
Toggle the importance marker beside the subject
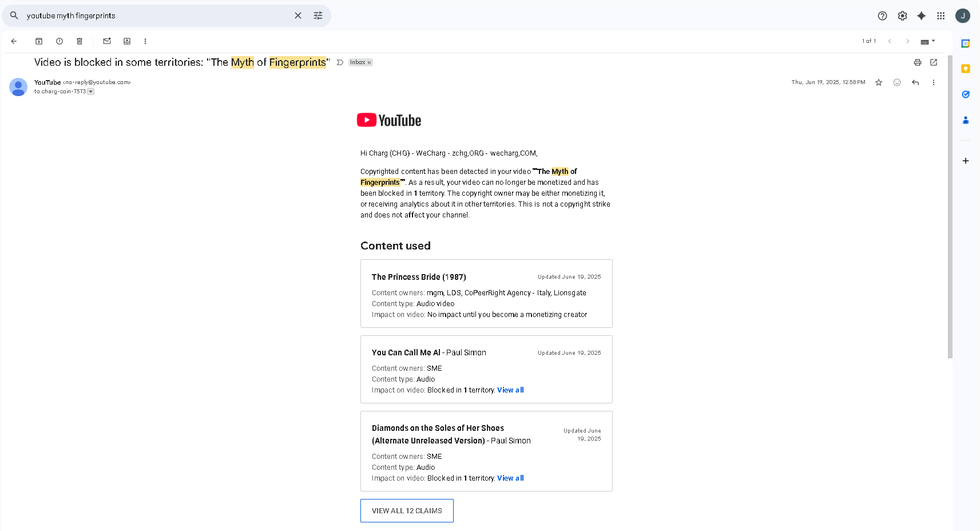pyautogui.click(x=340, y=62)
